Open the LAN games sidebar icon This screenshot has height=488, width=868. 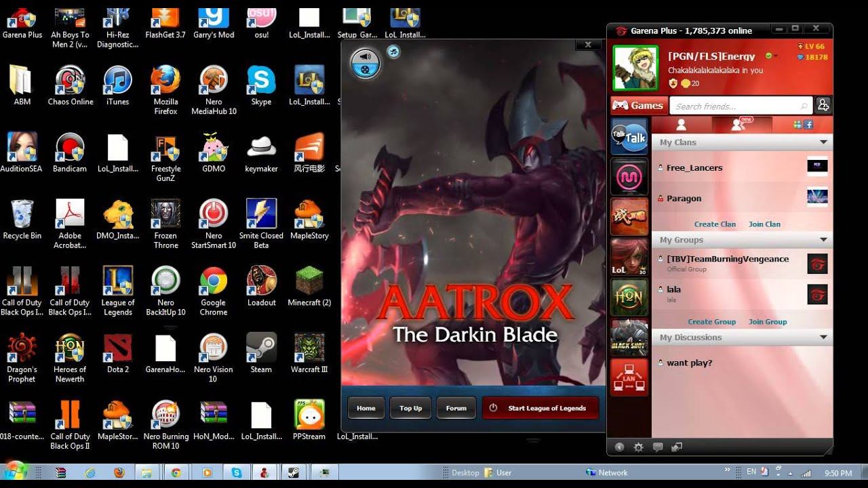[630, 377]
